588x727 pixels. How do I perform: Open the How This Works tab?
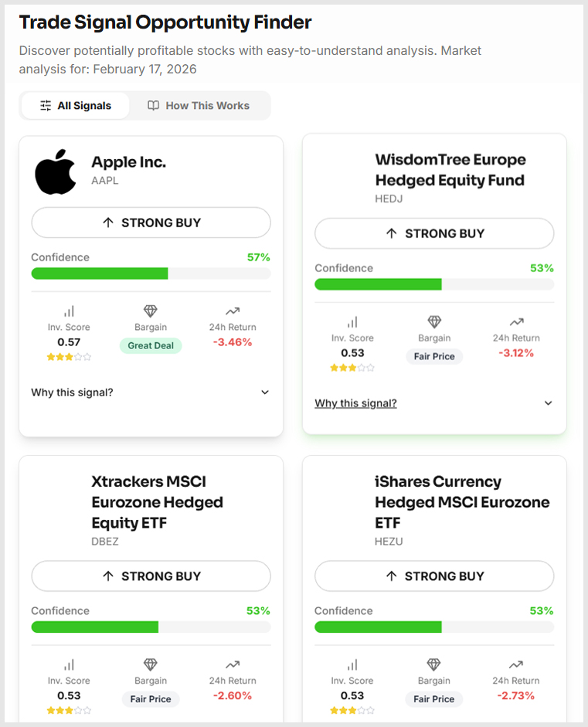click(x=199, y=106)
